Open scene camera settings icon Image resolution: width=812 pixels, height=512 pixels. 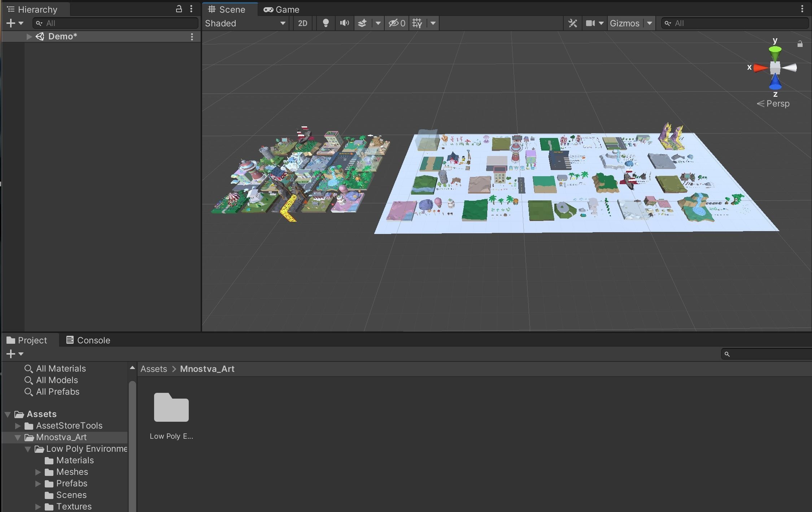(x=590, y=23)
